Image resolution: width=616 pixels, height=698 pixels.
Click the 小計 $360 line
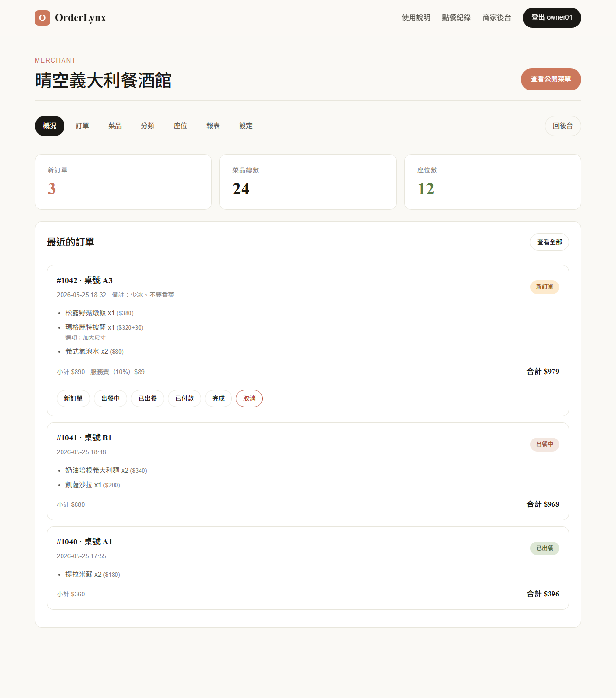click(71, 595)
